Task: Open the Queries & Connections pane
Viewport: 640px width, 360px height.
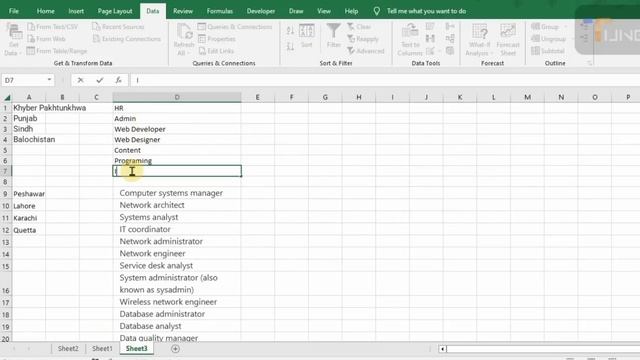Action: click(x=235, y=27)
